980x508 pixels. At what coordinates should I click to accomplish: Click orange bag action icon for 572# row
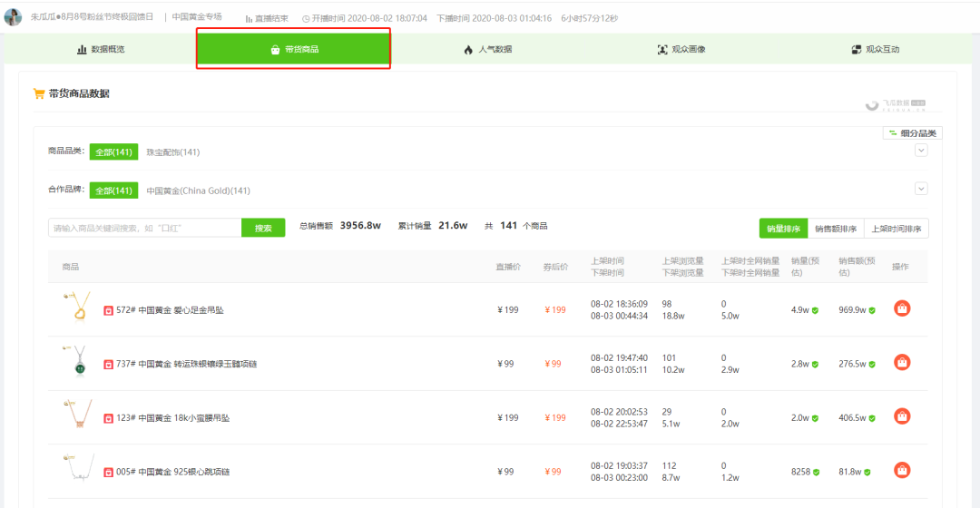[x=902, y=308]
